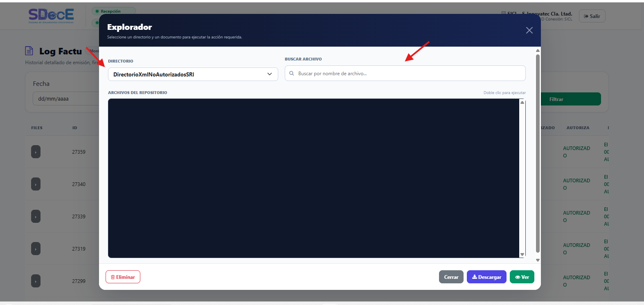Image resolution: width=644 pixels, height=305 pixels.
Task: Click the Fecha dd/mm/aaaa date field
Action: point(66,99)
